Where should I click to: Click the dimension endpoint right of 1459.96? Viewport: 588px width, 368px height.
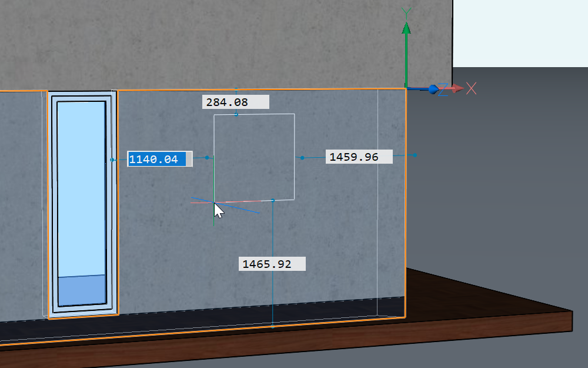click(x=415, y=155)
